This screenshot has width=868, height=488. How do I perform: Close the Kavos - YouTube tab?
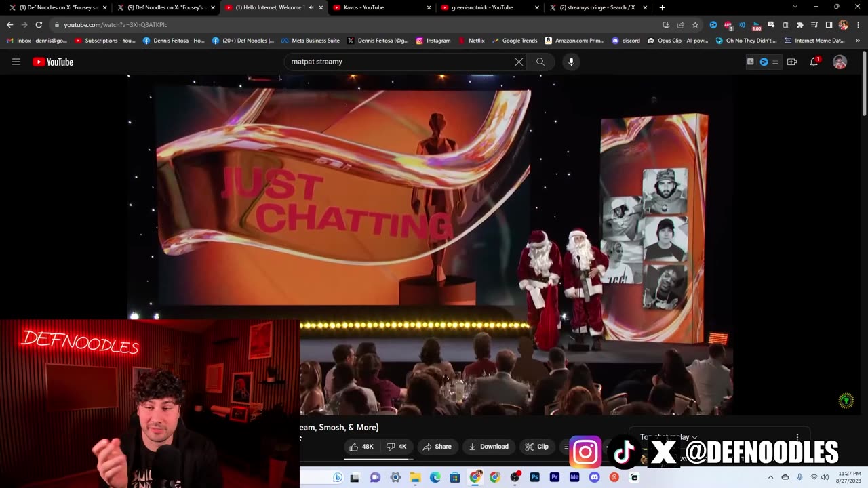coord(429,7)
